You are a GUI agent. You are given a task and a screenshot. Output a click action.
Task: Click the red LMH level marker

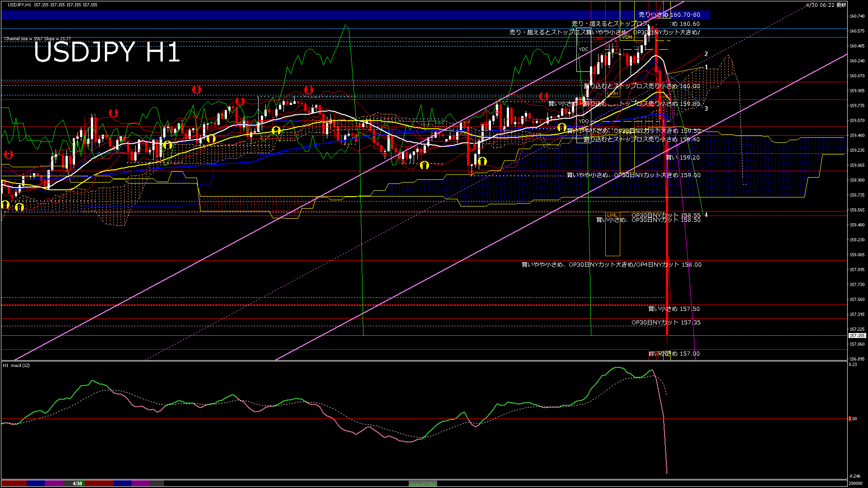point(598,39)
